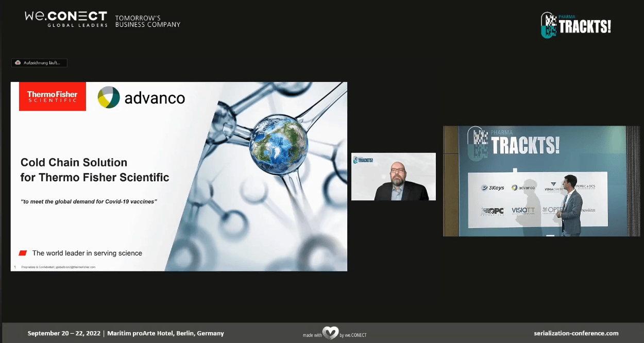This screenshot has height=343, width=644.
Task: Click the Covid-19 vaccines quote subtitle
Action: coord(89,201)
